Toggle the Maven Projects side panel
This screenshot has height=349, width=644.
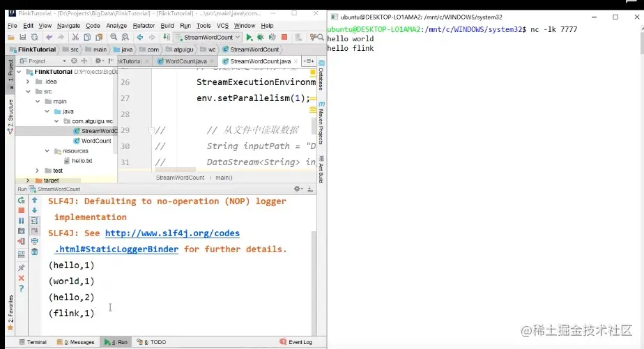click(321, 123)
